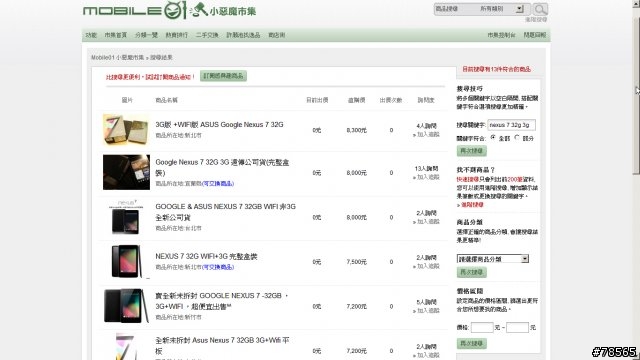The width and height of the screenshot is (640, 360).
Task: Click the 13人詢問 inquiry count
Action: click(426, 169)
